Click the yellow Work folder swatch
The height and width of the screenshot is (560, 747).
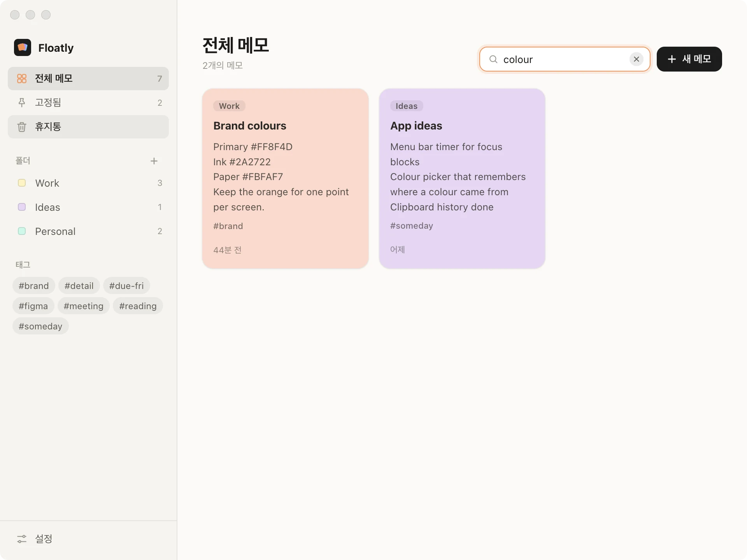click(22, 183)
